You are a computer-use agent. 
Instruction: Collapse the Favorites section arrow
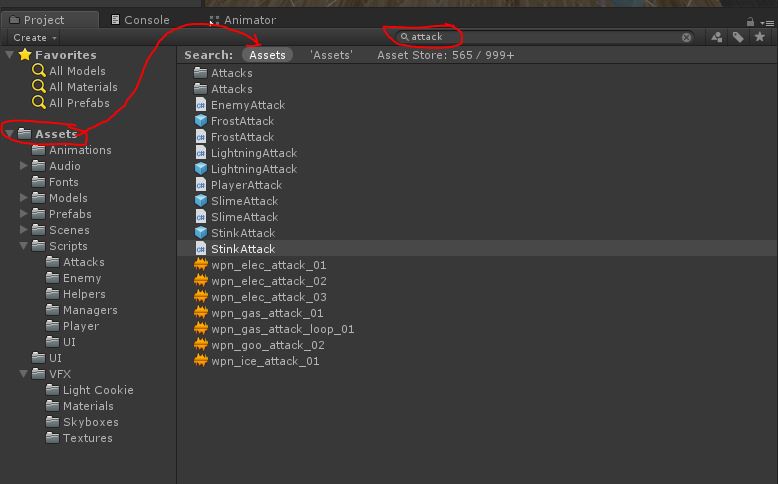pyautogui.click(x=9, y=54)
